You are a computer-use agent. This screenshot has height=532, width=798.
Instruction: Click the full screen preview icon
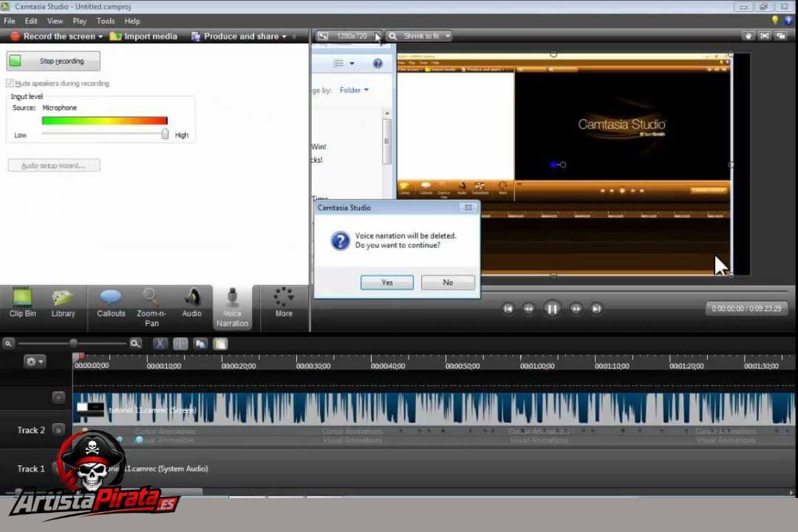point(765,36)
